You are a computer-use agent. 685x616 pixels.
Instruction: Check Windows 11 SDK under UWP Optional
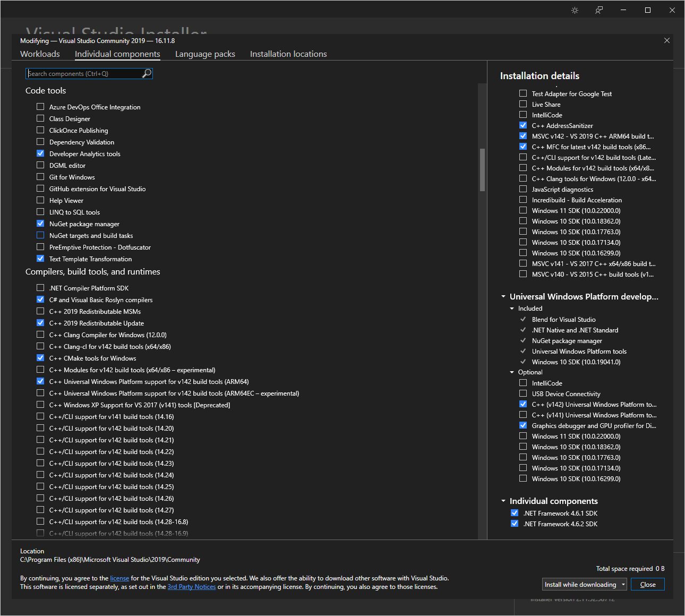[x=523, y=436]
